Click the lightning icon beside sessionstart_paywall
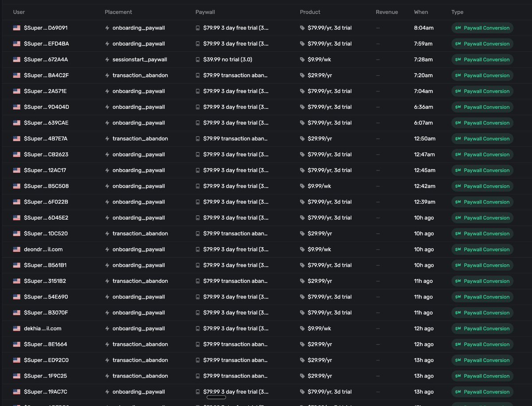The image size is (532, 406). coord(106,59)
